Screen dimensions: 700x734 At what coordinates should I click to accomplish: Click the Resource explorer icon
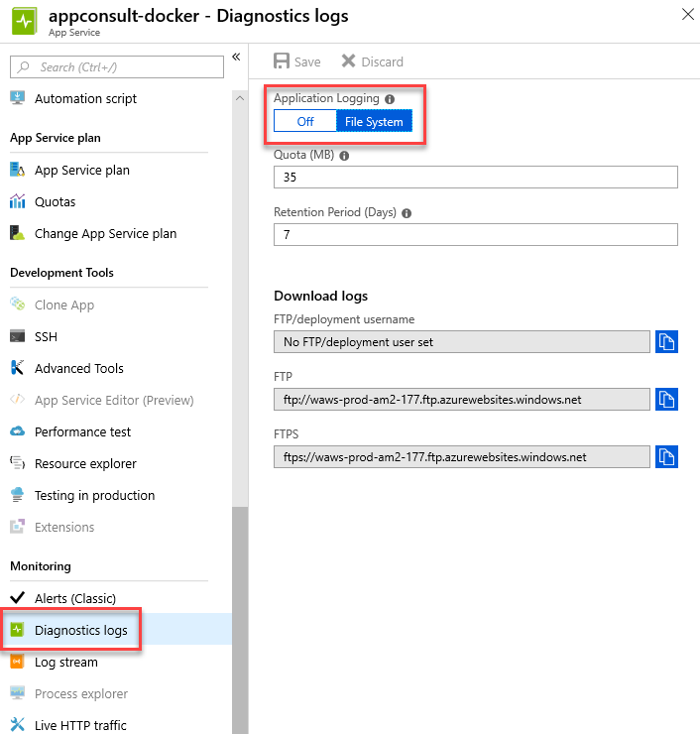point(17,463)
